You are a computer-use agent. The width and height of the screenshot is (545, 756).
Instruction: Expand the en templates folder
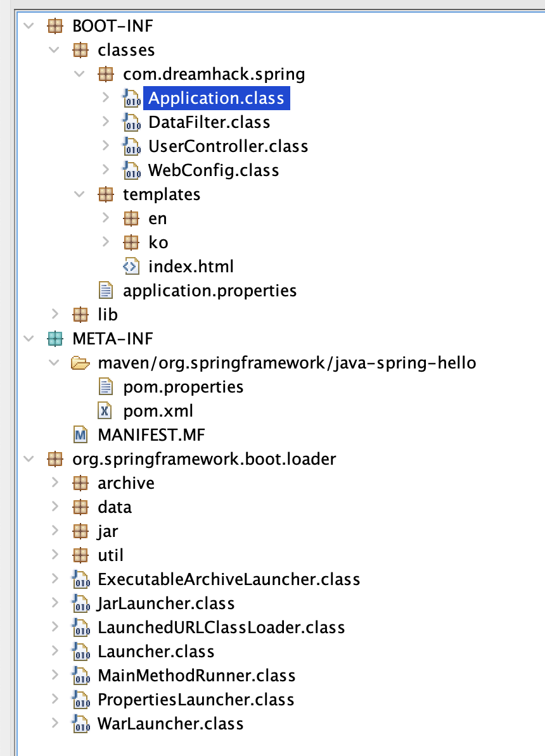pos(106,218)
